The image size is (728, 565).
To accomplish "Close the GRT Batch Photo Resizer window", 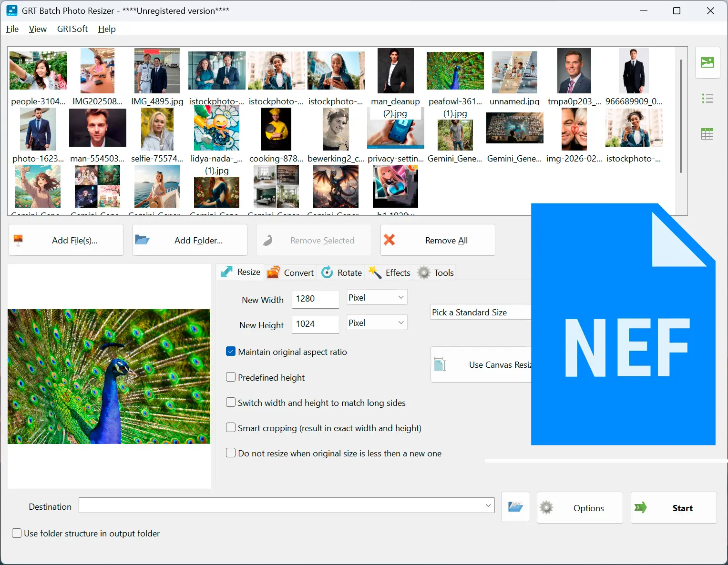I will click(x=710, y=10).
